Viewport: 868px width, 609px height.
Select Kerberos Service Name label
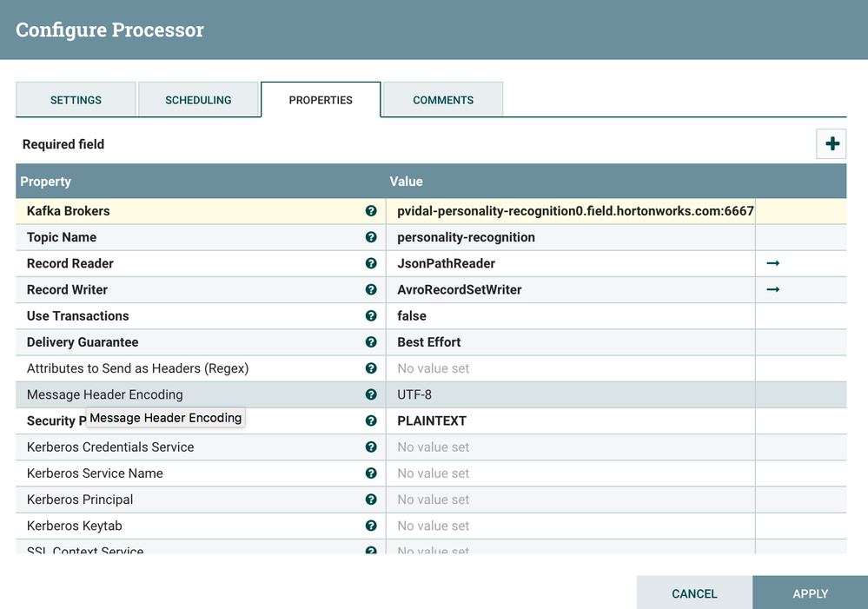(95, 473)
